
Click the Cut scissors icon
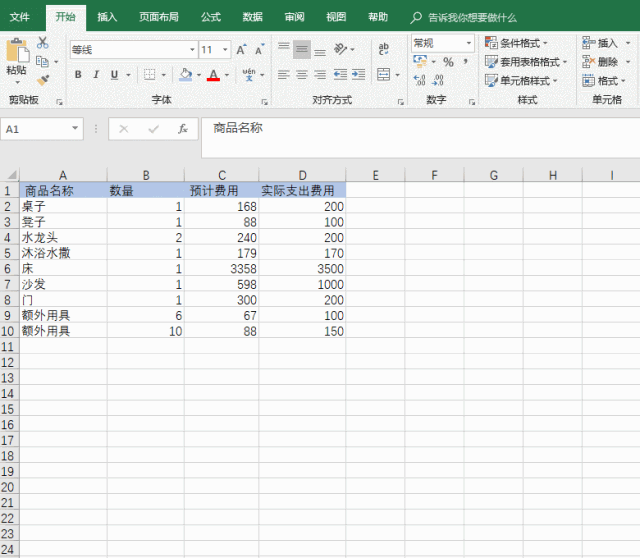click(x=42, y=42)
